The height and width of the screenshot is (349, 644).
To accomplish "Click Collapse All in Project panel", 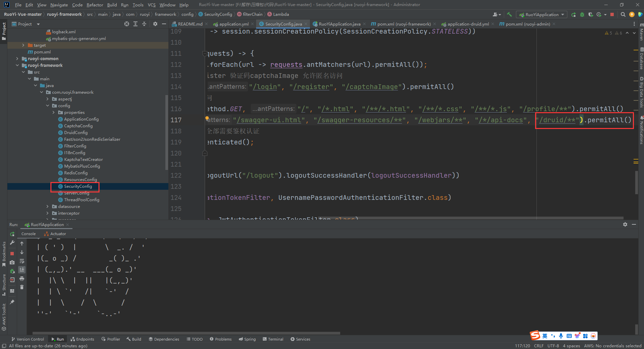I will tap(144, 24).
